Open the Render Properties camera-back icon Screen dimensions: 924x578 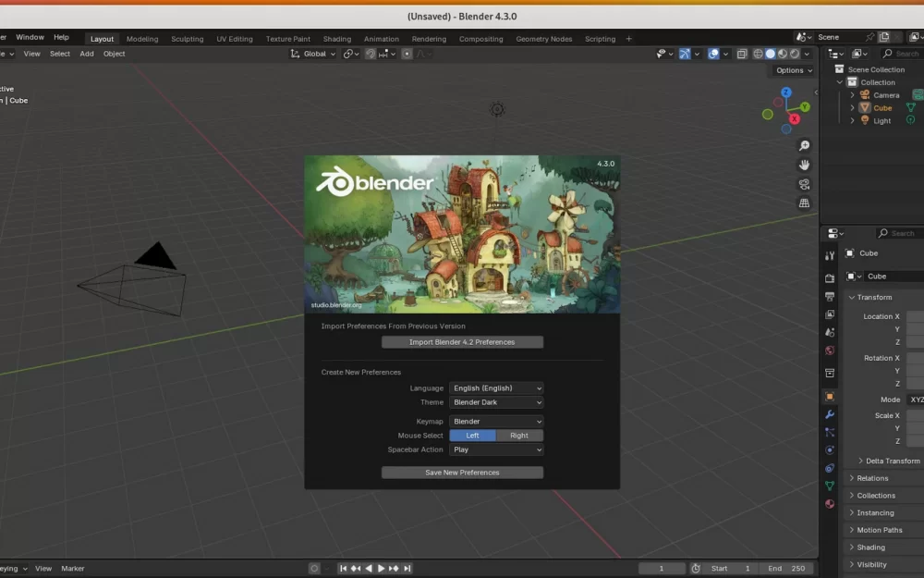[x=829, y=278]
